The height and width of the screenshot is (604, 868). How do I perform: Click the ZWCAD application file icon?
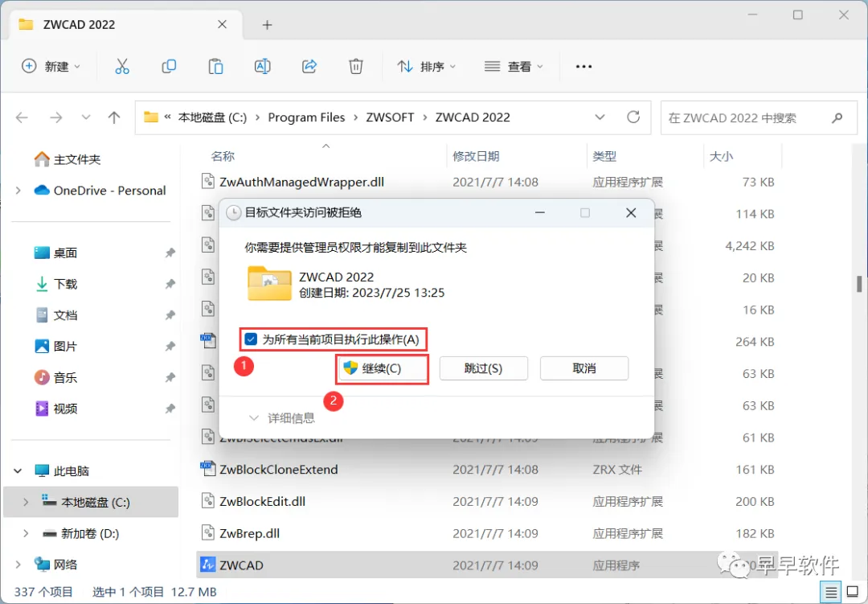point(207,565)
